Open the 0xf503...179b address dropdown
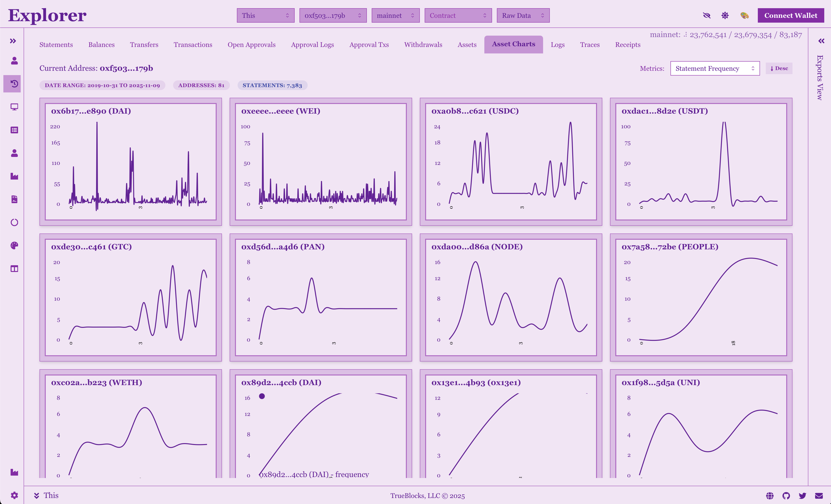The height and width of the screenshot is (504, 831). [333, 15]
